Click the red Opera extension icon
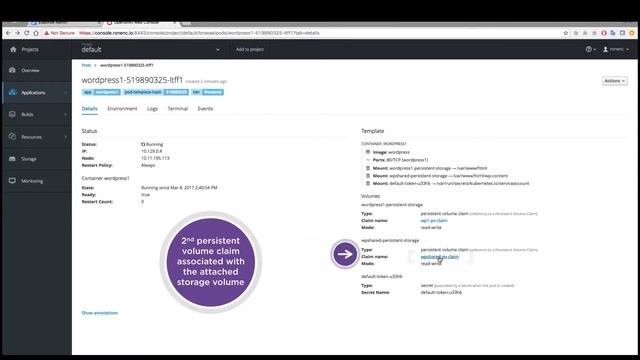Screen dimensions: 640x360 pyautogui.click(x=604, y=33)
